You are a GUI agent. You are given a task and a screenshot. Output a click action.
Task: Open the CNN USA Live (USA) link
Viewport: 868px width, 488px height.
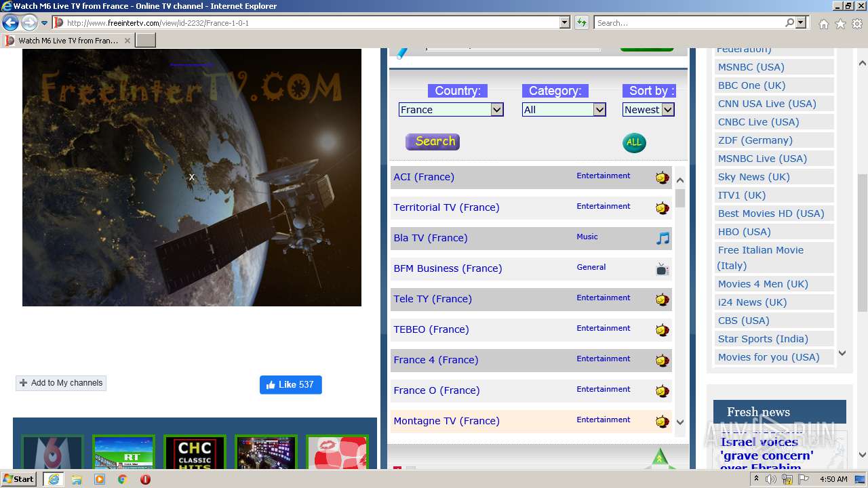coord(767,104)
